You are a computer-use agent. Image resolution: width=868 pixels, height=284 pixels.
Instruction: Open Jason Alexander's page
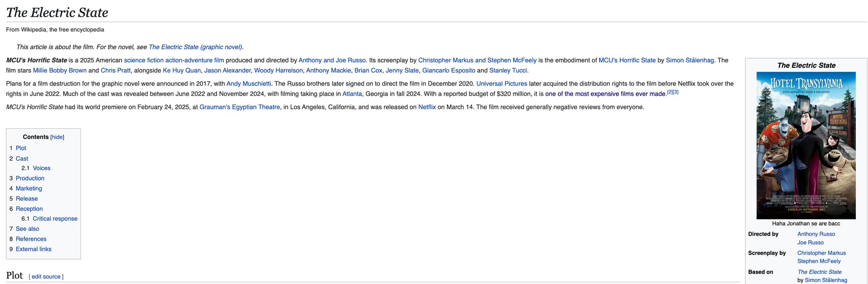coord(227,71)
